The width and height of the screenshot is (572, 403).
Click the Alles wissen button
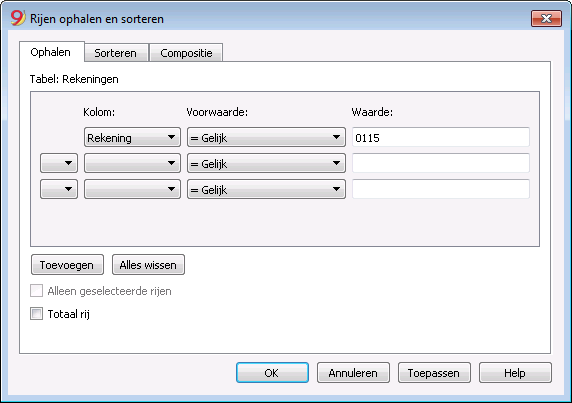pyautogui.click(x=148, y=265)
